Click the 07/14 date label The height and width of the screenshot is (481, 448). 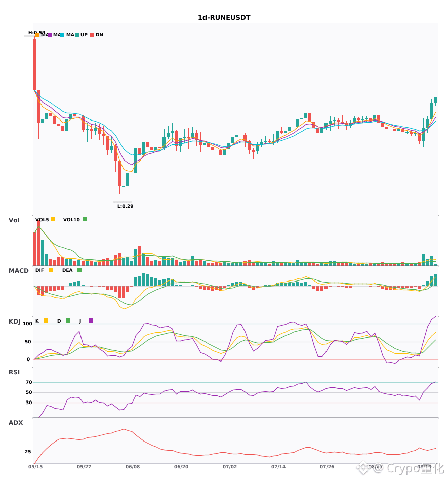click(278, 467)
